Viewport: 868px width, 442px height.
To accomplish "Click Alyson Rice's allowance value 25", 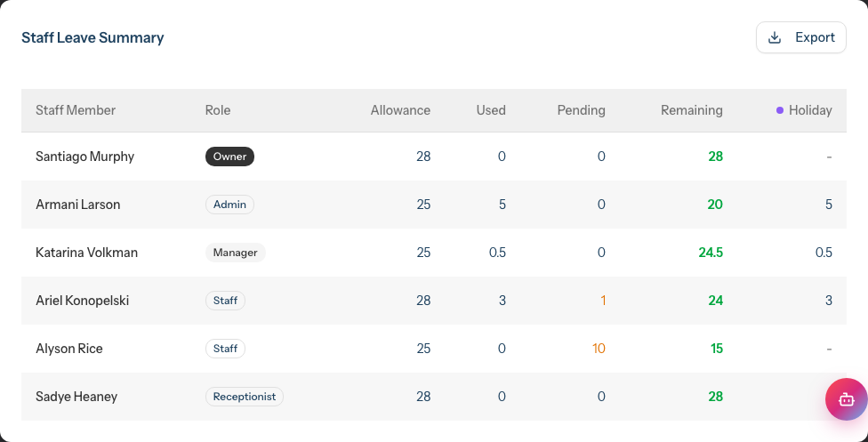I will tap(423, 349).
